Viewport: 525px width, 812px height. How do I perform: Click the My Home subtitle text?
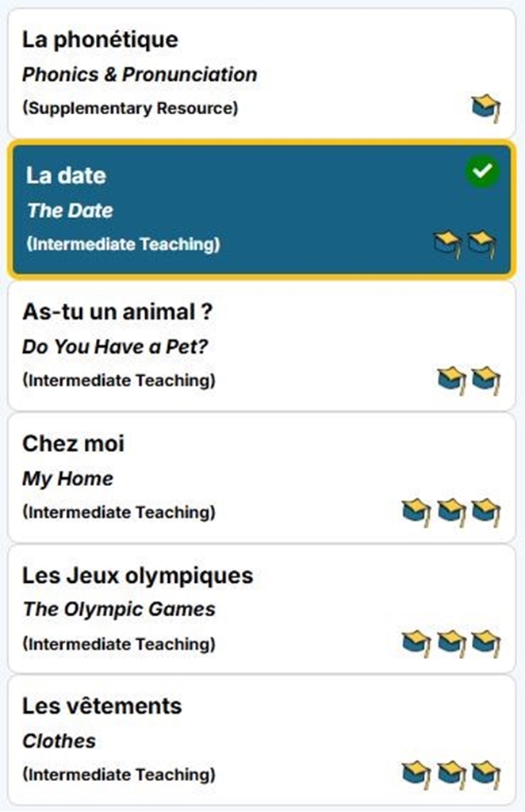pos(67,478)
